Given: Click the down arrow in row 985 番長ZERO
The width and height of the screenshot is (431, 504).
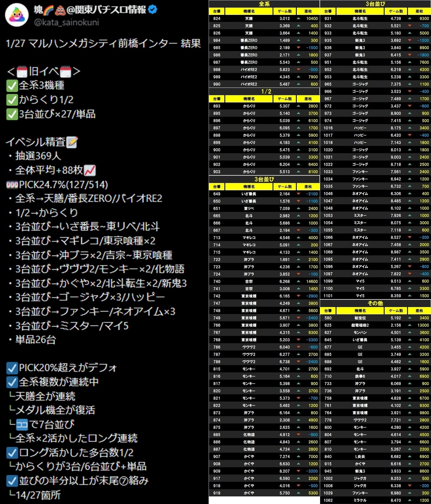Looking at the screenshot, I should [x=299, y=48].
